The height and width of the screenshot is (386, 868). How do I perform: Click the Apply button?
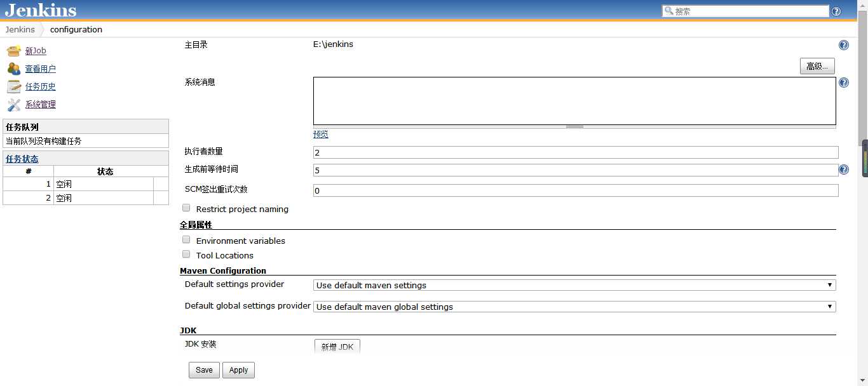pyautogui.click(x=238, y=370)
